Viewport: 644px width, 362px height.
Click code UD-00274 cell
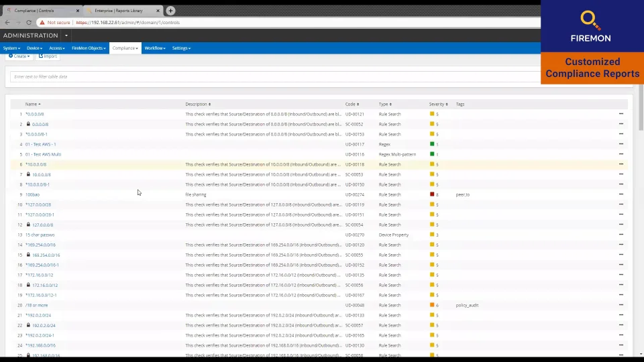354,194
